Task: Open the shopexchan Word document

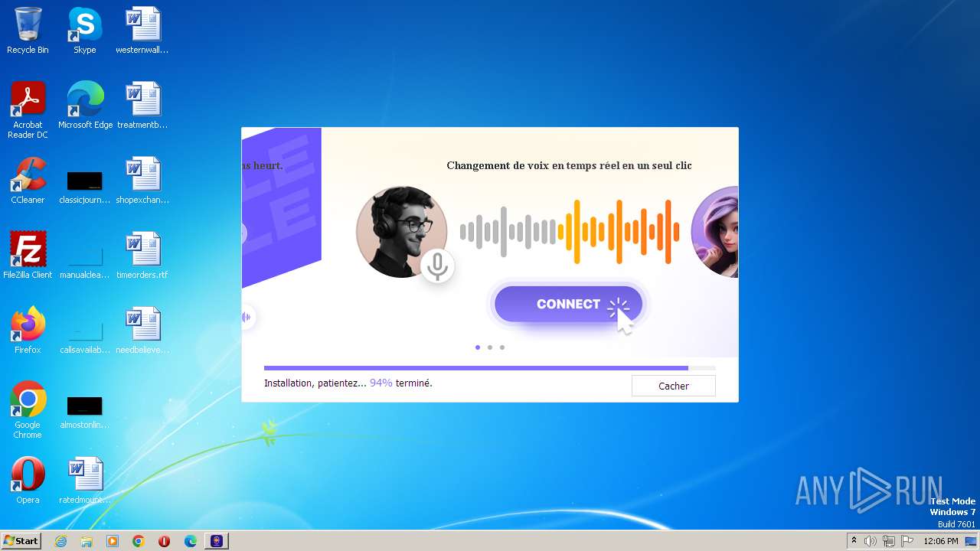Action: 142,181
